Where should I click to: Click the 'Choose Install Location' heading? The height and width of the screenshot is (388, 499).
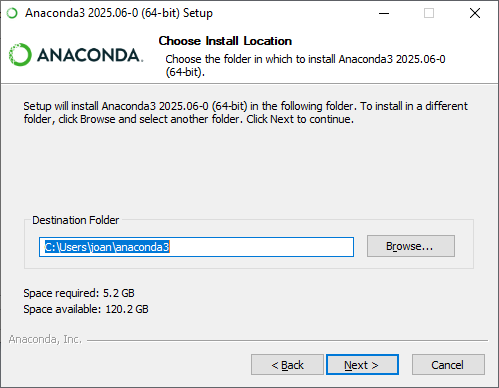(x=225, y=41)
